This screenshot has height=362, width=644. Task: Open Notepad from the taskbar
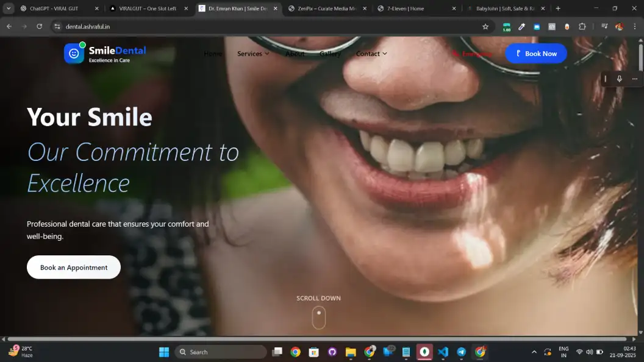click(406, 352)
